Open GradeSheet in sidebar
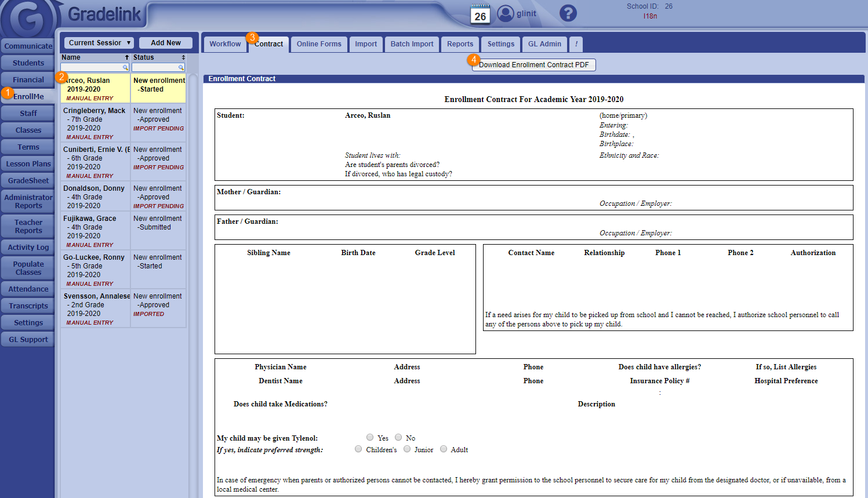The image size is (868, 498). coord(28,181)
